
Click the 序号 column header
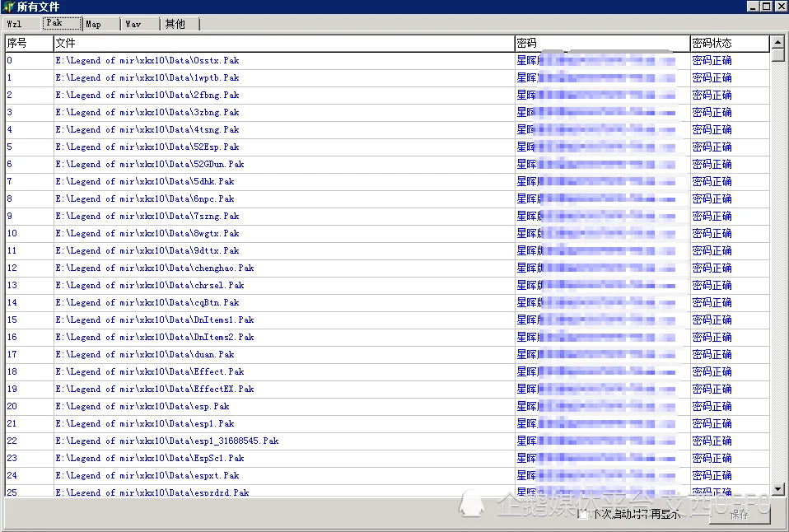pos(29,43)
